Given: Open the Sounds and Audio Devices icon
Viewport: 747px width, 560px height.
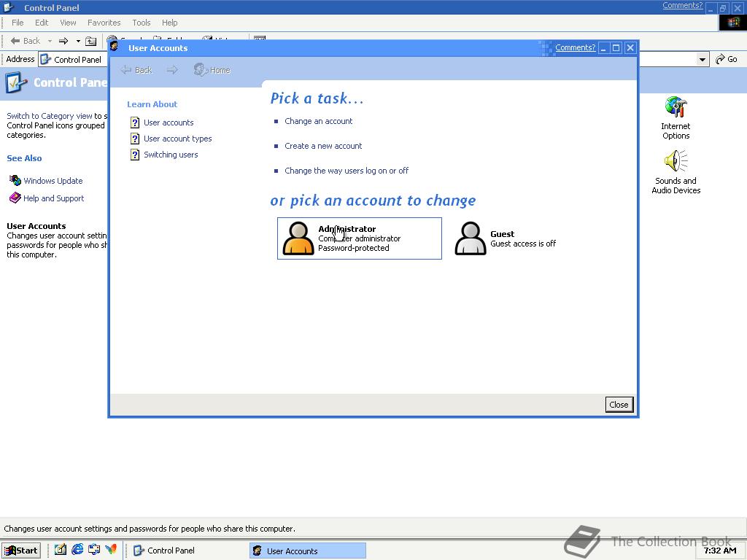Looking at the screenshot, I should click(676, 172).
